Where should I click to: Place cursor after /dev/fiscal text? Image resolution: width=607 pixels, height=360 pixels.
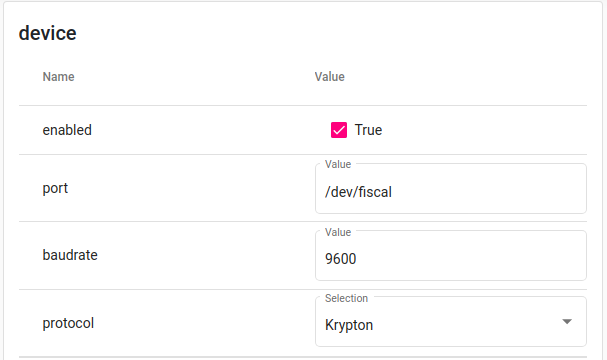coord(393,192)
